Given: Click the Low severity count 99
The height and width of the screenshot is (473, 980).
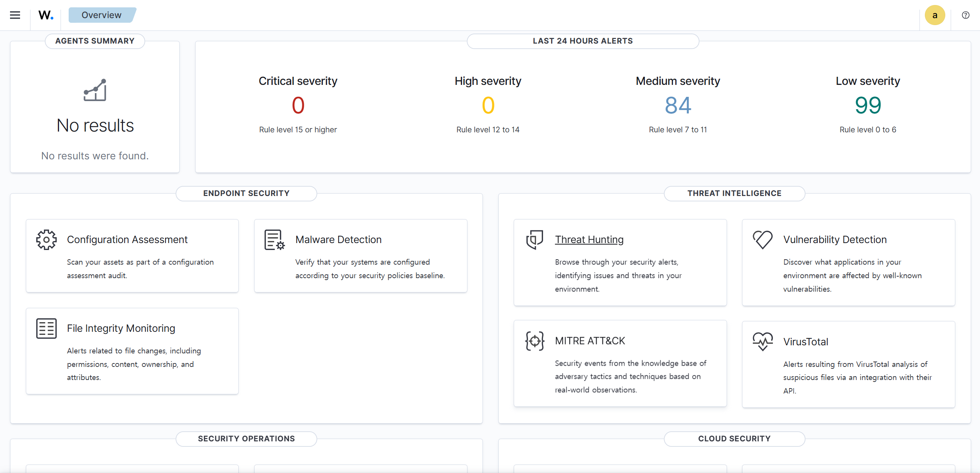Looking at the screenshot, I should [x=868, y=105].
